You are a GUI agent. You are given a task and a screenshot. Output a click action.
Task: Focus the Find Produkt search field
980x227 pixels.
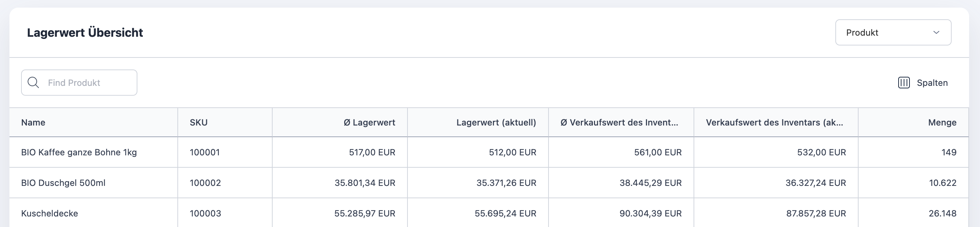[x=88, y=83]
